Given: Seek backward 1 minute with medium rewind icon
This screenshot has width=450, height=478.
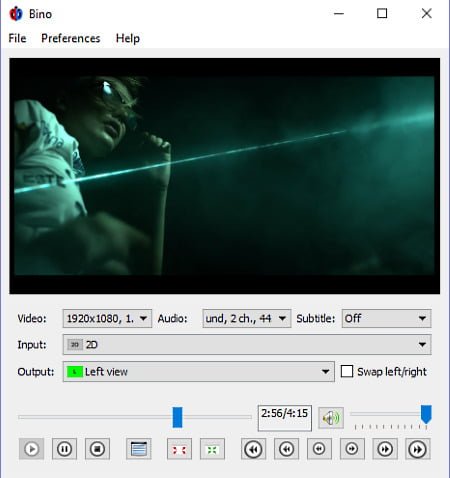Looking at the screenshot, I should (286, 449).
